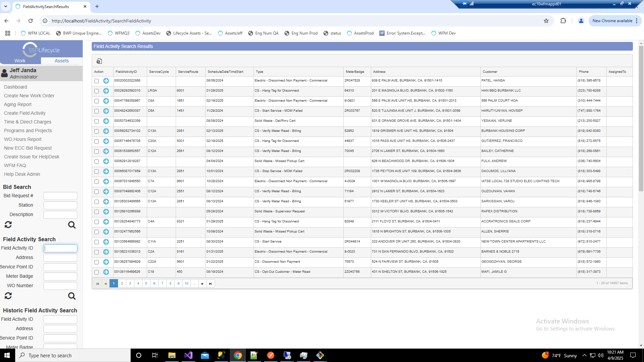Open Chrome extensions puzzle icon
This screenshot has height=362, width=644.
pyautogui.click(x=563, y=21)
